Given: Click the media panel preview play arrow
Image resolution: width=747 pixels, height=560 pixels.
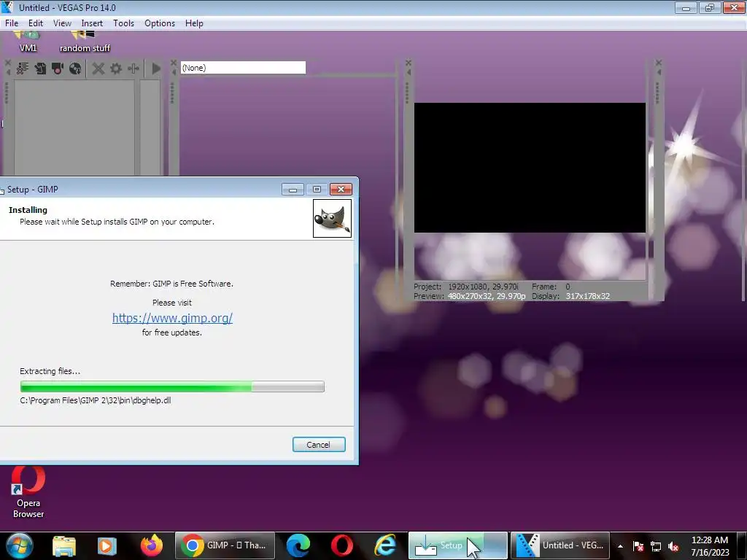Looking at the screenshot, I should pyautogui.click(x=156, y=69).
